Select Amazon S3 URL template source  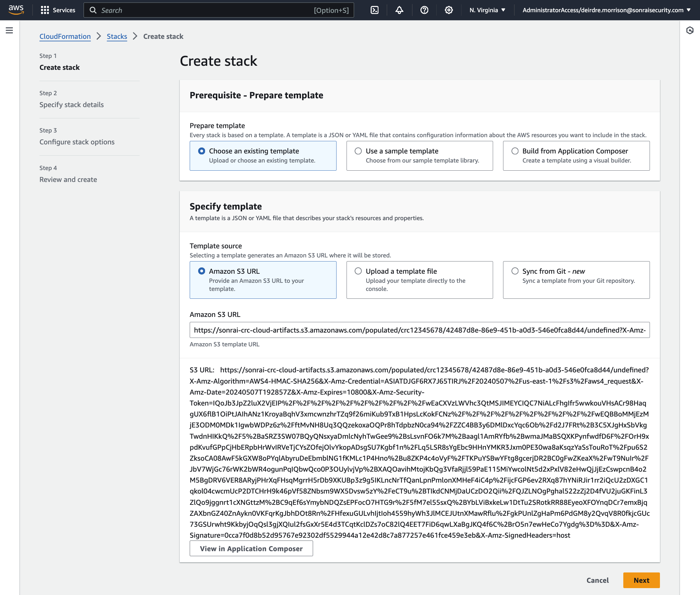pyautogui.click(x=263, y=280)
